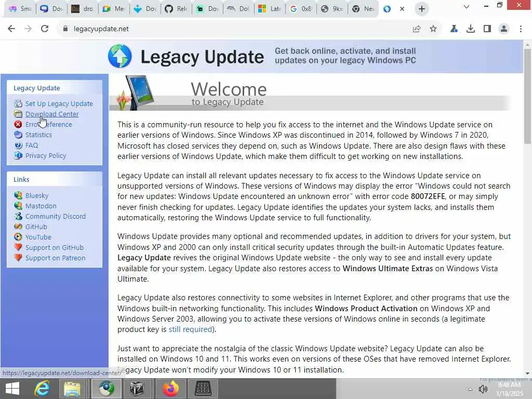
Task: Follow the 'still required' link
Action: click(x=190, y=329)
